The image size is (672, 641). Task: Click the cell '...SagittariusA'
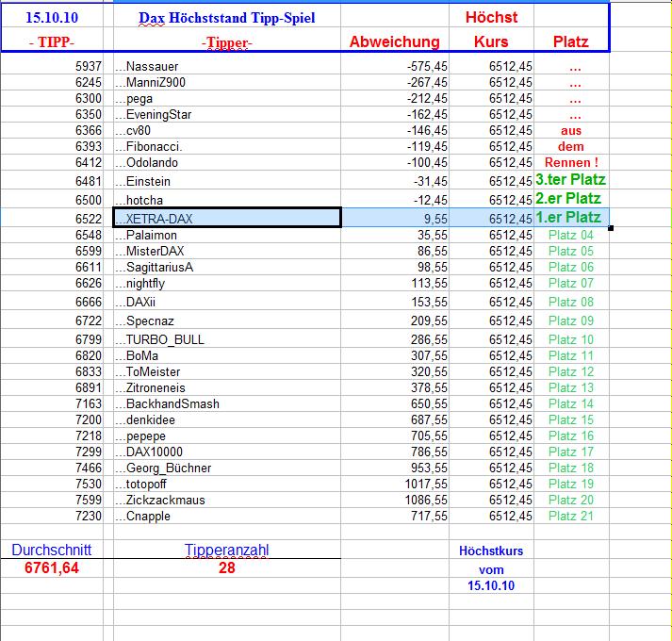pos(227,267)
